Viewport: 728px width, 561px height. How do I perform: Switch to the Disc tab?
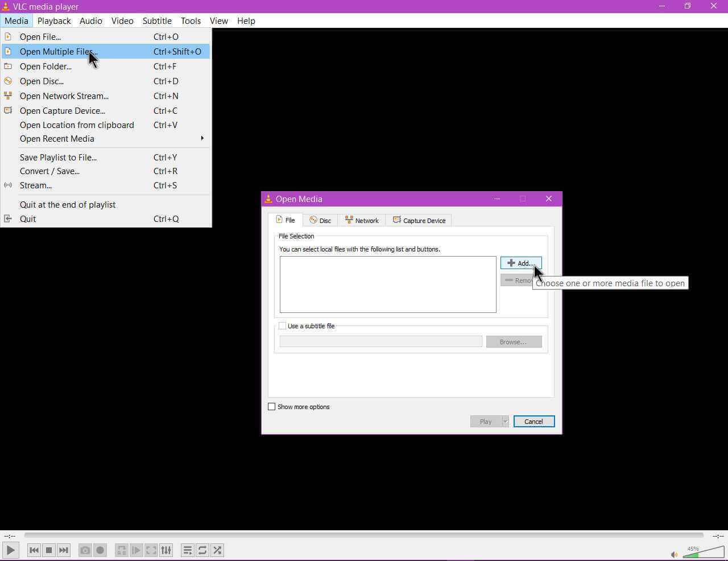(x=320, y=221)
